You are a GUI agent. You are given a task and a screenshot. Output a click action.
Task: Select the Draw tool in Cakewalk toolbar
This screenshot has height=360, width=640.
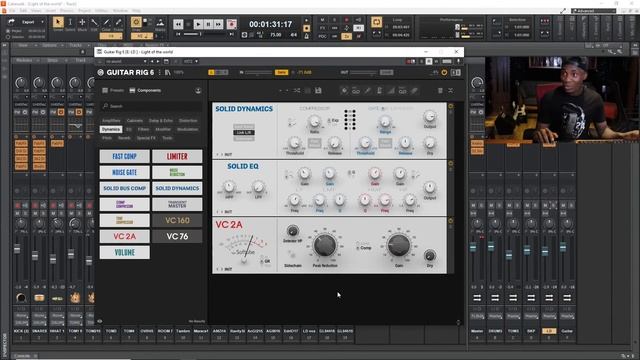click(107, 23)
